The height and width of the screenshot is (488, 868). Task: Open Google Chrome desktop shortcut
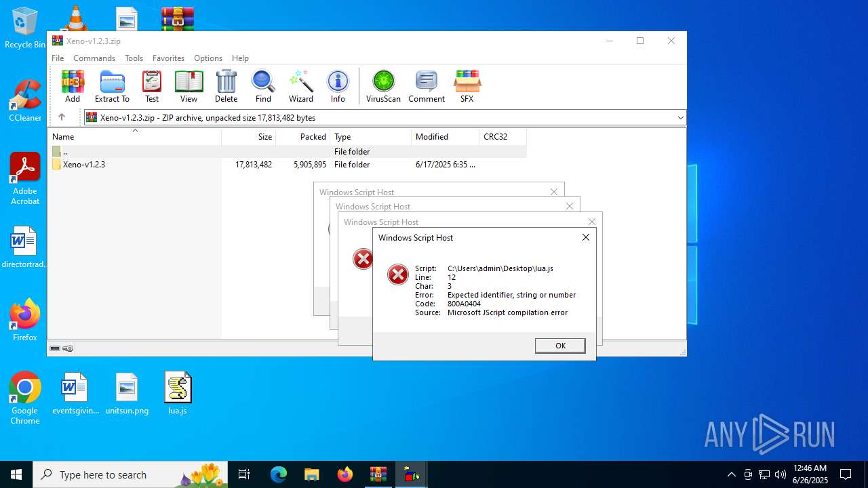click(25, 398)
